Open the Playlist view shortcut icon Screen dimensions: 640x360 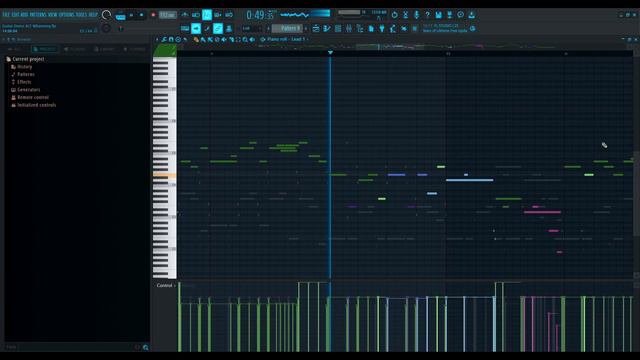pos(316,28)
